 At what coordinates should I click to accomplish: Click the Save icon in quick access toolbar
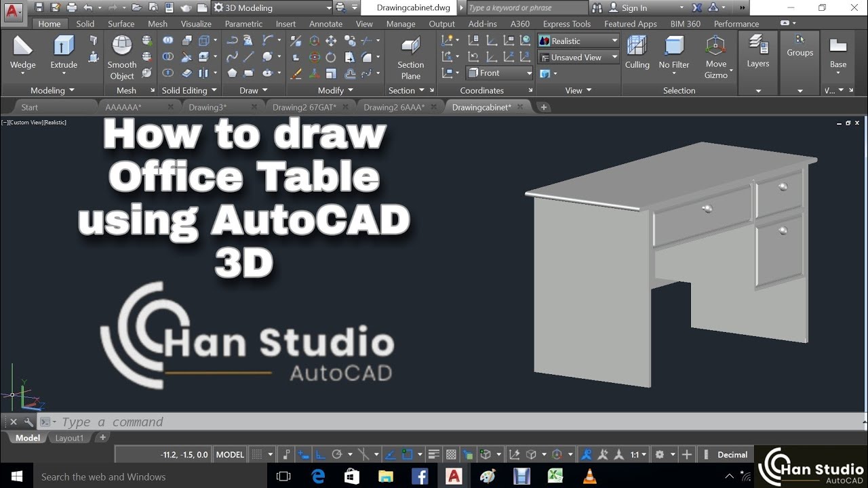(39, 8)
